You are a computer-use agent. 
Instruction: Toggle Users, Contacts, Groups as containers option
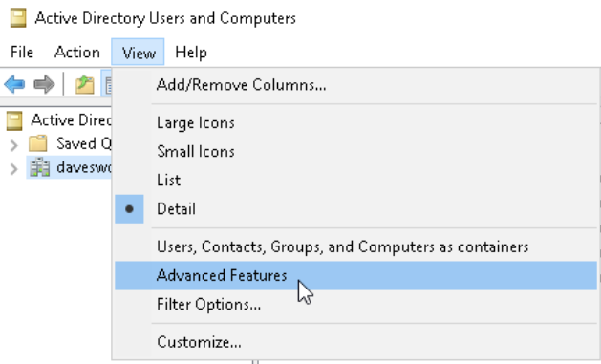[342, 247]
